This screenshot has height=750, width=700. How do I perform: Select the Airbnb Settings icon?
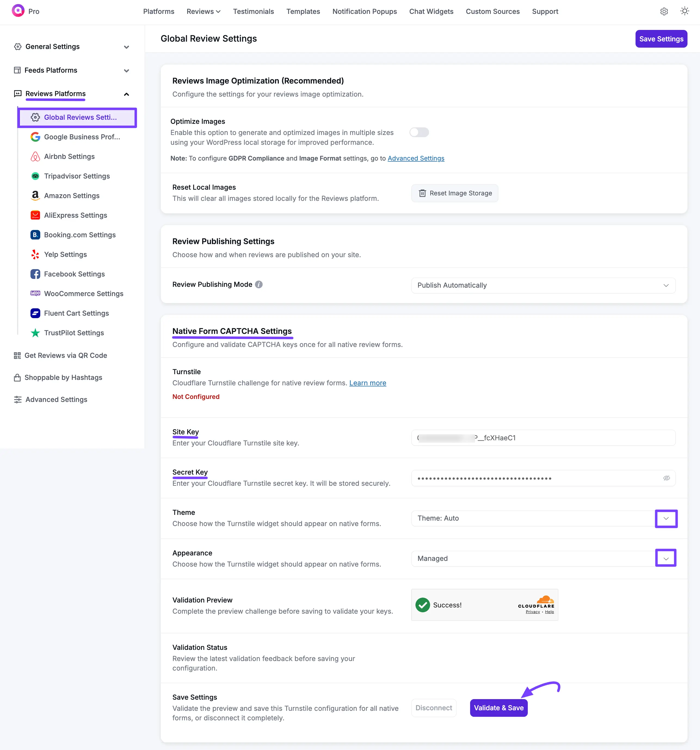(35, 156)
